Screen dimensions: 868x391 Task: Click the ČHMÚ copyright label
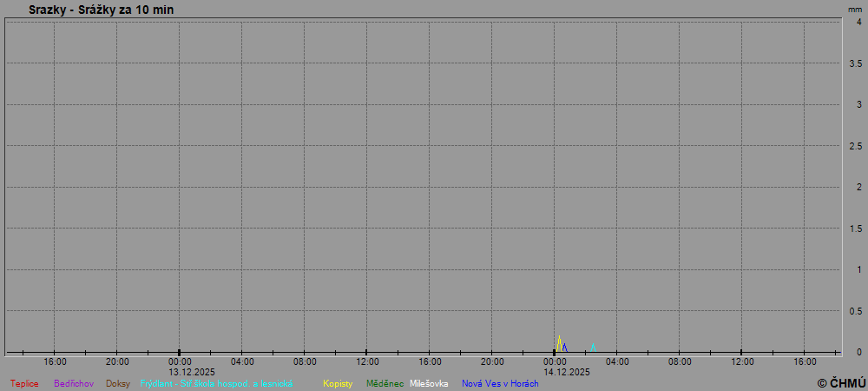tap(841, 382)
